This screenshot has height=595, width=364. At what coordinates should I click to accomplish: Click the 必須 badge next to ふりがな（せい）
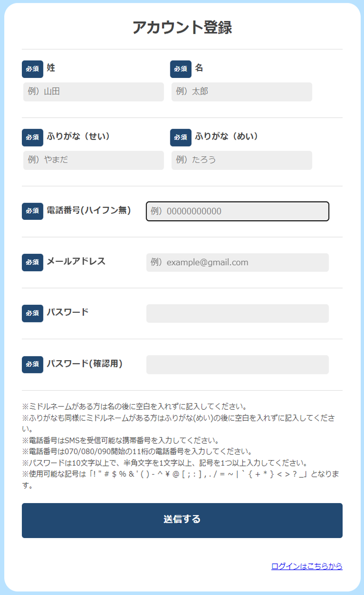click(x=33, y=137)
